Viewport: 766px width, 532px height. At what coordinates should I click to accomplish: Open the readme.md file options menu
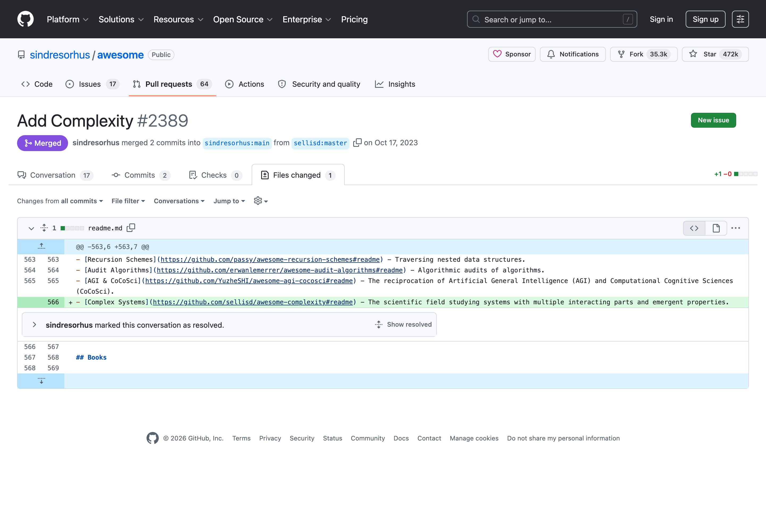735,228
